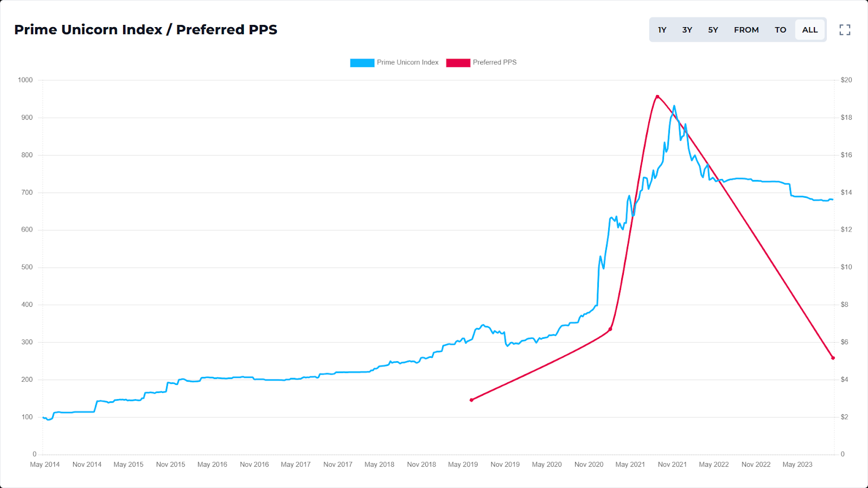Click the Preferred PPS legend label
868x488 pixels.
[x=495, y=62]
